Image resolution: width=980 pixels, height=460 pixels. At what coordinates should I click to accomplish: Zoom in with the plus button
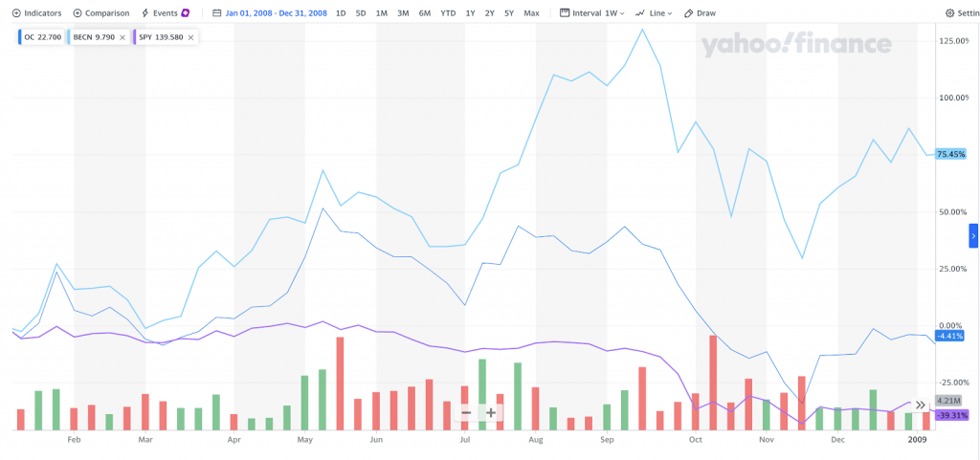[x=491, y=412]
